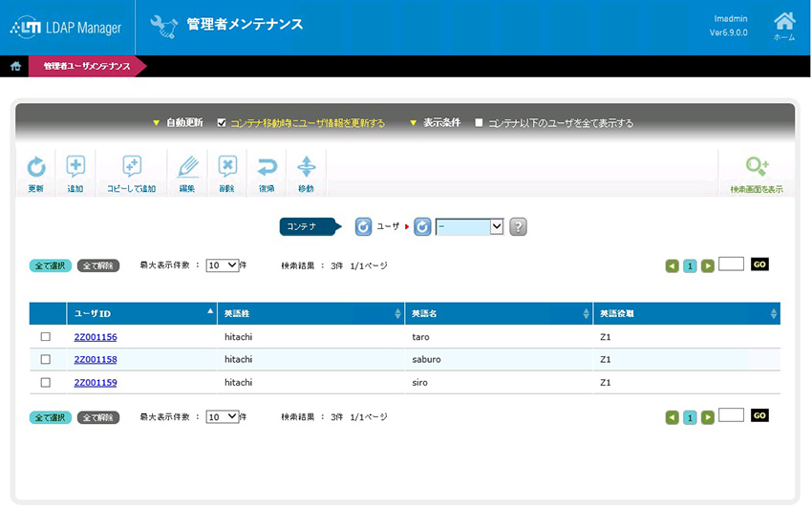This screenshot has width=812, height=529.
Task: Click the コピーして追加 copy-and-add icon
Action: click(132, 168)
